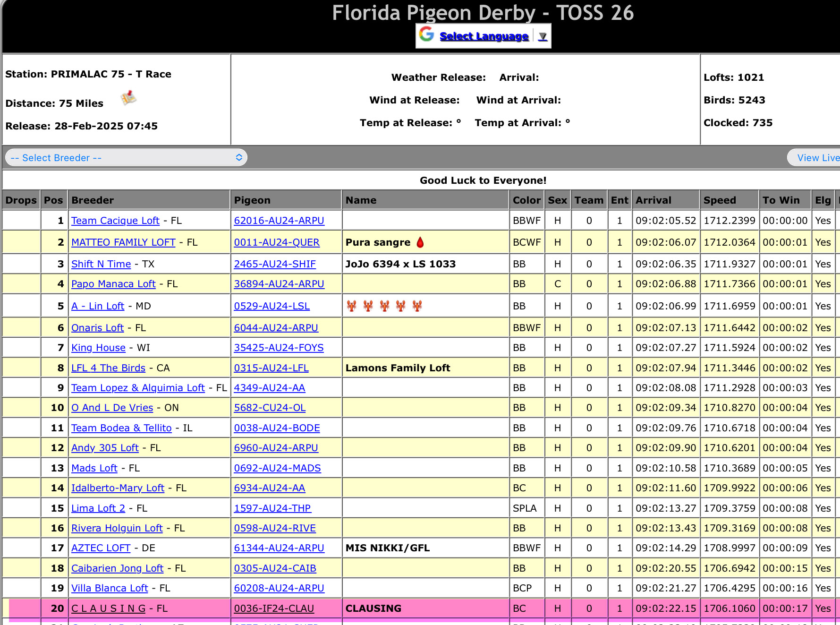Open pigeon 2465-AU24-SHIF link
This screenshot has height=625, width=840.
(x=275, y=264)
